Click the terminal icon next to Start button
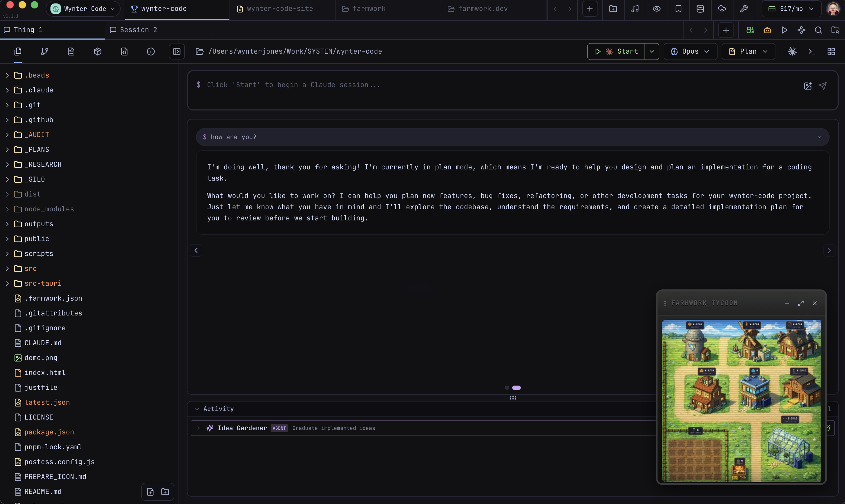 [812, 51]
